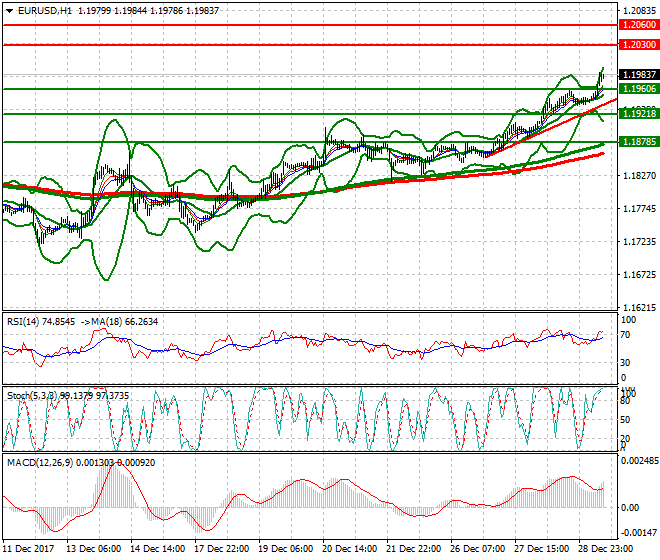The height and width of the screenshot is (560, 660).
Task: Click the 17 Dec 22:00 time axis label
Action: (x=221, y=549)
